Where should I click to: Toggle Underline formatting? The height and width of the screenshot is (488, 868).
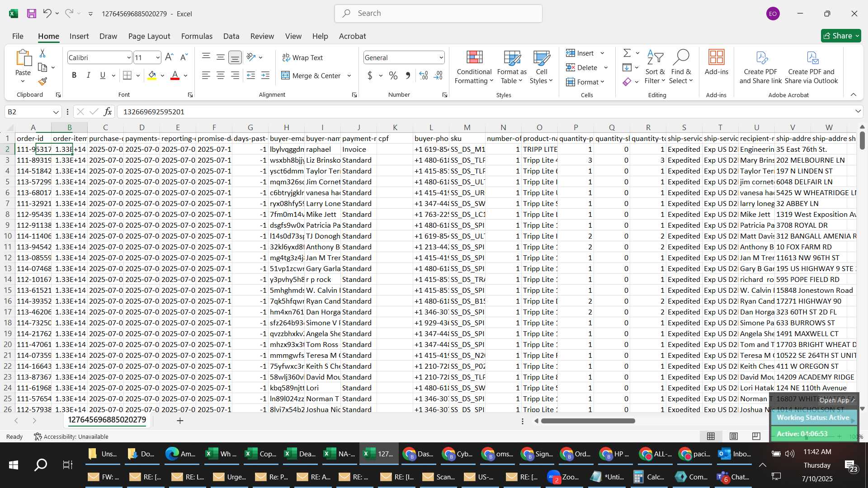click(103, 75)
